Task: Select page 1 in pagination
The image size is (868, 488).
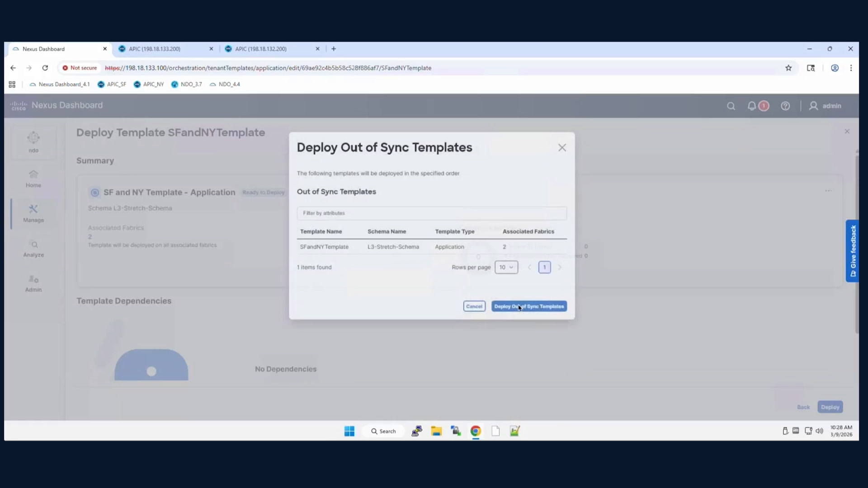Action: pyautogui.click(x=544, y=267)
